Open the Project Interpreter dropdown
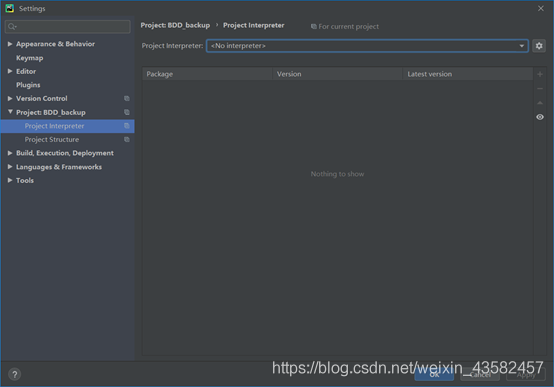 (367, 46)
